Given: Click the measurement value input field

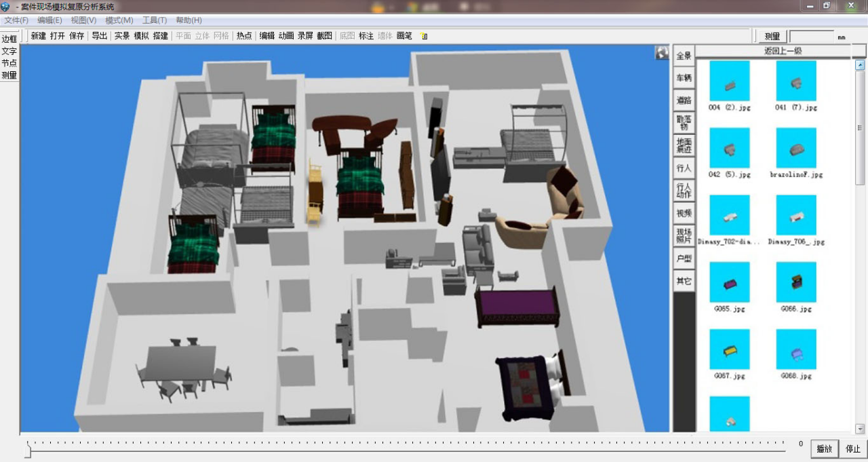Looking at the screenshot, I should pos(812,37).
